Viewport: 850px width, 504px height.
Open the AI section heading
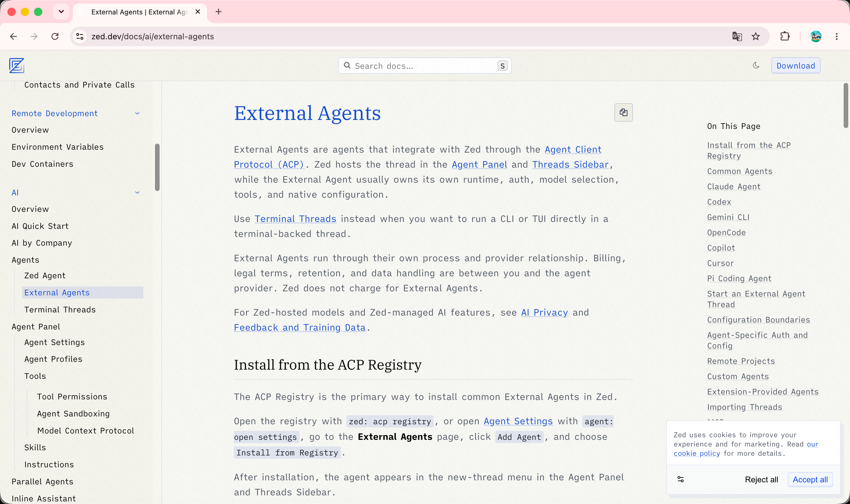(15, 192)
